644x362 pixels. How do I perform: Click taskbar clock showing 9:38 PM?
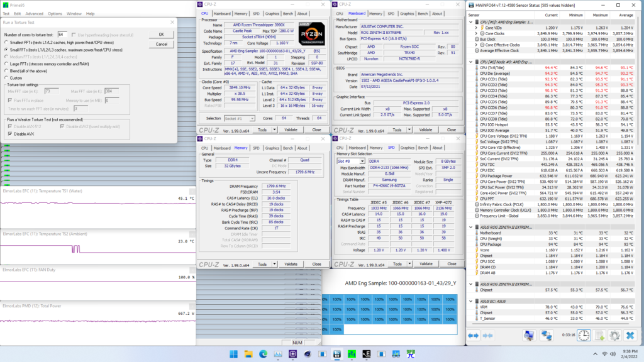(x=630, y=351)
